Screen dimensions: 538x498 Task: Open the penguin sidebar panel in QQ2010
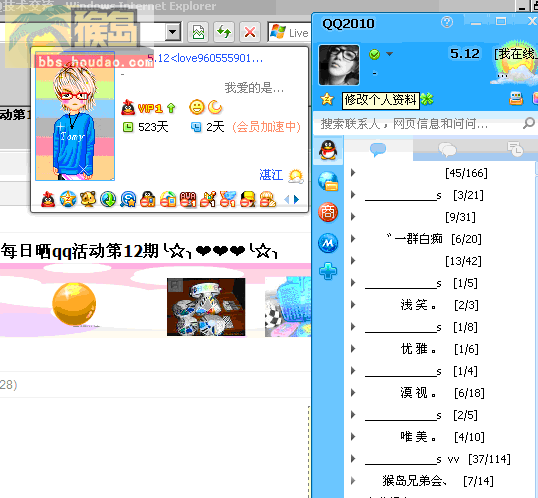(328, 150)
